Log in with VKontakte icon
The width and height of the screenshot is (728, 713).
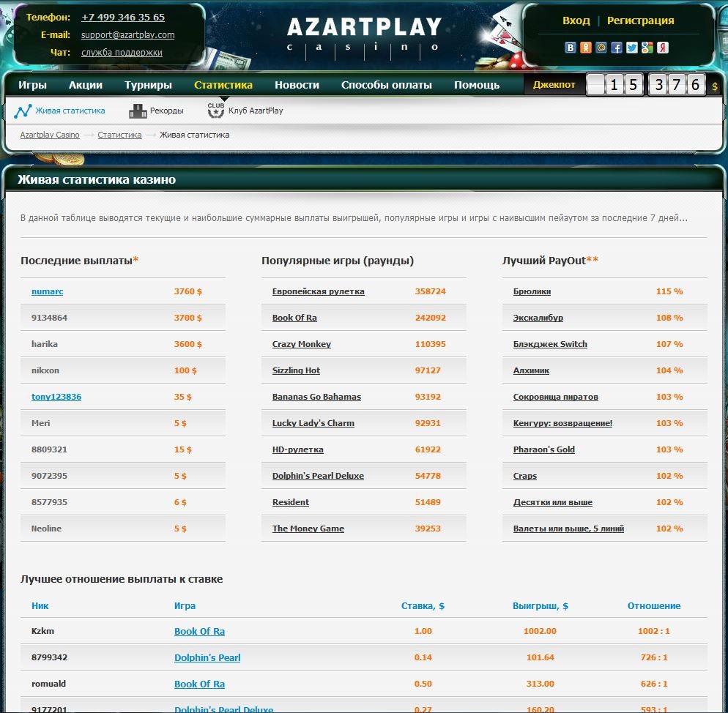570,48
